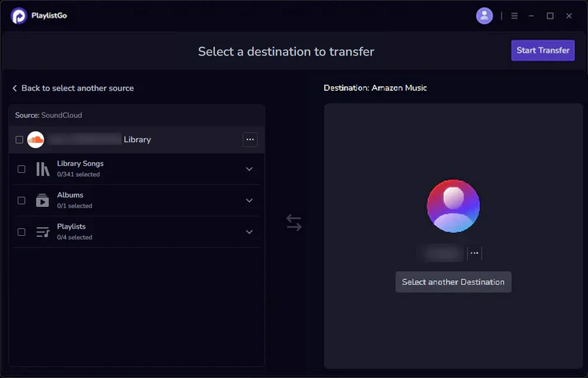This screenshot has height=378, width=588.
Task: Check the Library Songs checkbox
Action: tap(22, 169)
